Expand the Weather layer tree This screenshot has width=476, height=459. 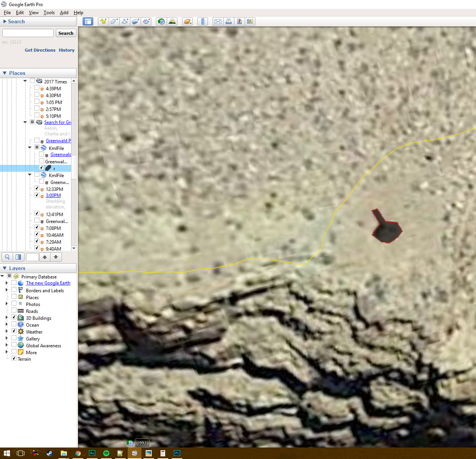(x=6, y=331)
